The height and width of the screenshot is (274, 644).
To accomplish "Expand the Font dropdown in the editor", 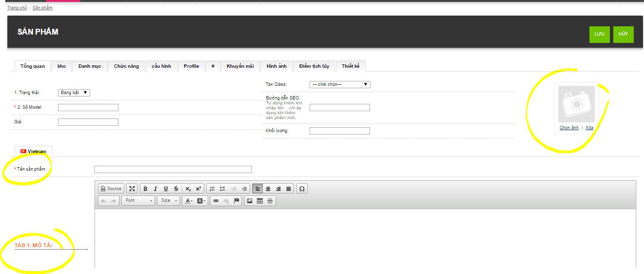I will click(x=138, y=201).
